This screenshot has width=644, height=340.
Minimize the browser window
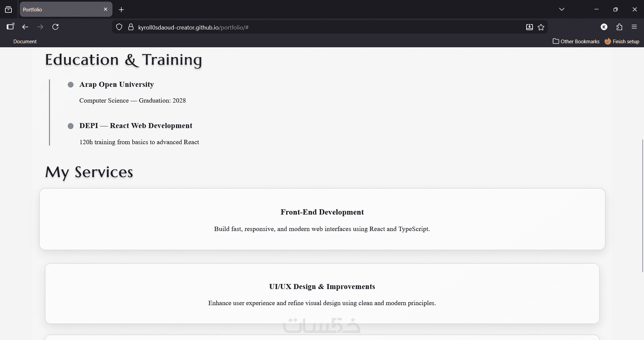pyautogui.click(x=596, y=9)
